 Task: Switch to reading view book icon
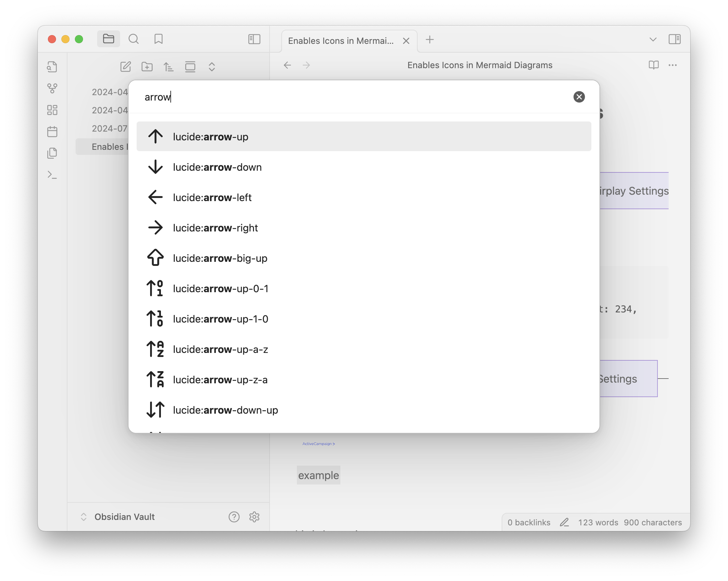(653, 65)
